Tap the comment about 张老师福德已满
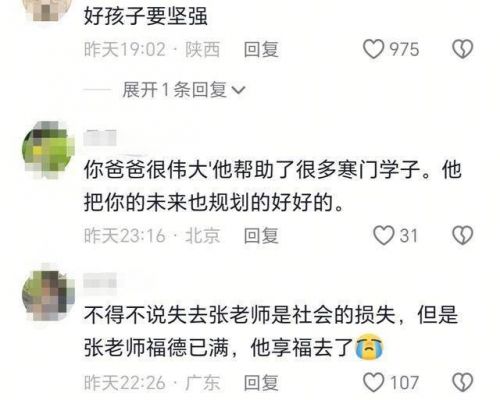 pos(271,332)
